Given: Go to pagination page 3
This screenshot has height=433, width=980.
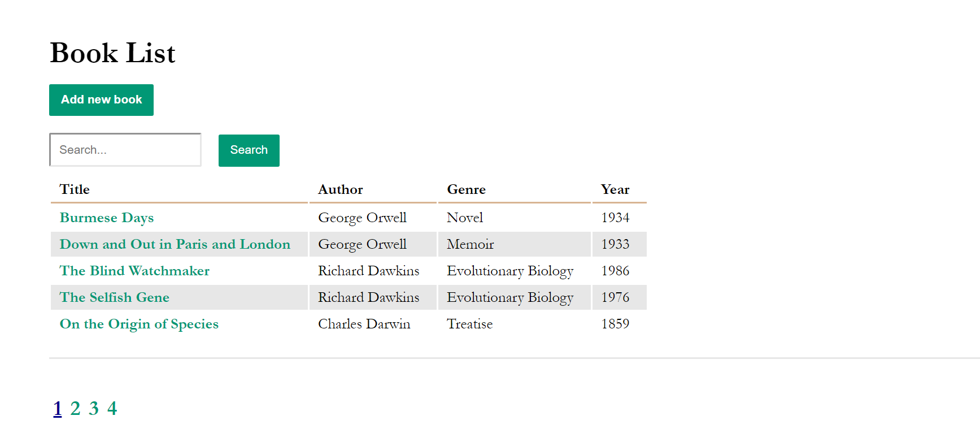Looking at the screenshot, I should [94, 408].
